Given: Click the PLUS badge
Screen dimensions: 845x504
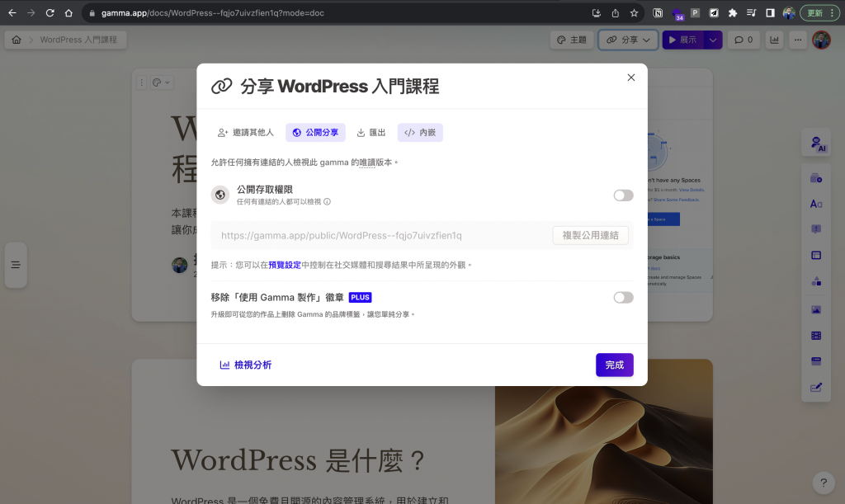Looking at the screenshot, I should tap(360, 297).
